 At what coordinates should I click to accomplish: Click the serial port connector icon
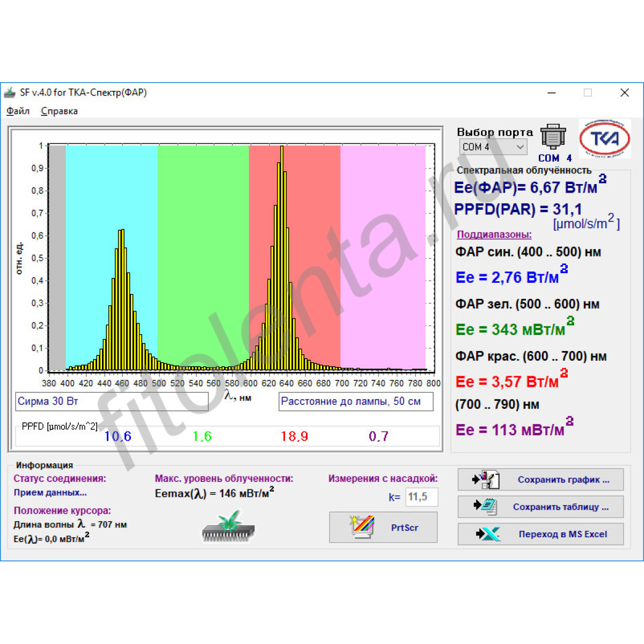pyautogui.click(x=553, y=137)
